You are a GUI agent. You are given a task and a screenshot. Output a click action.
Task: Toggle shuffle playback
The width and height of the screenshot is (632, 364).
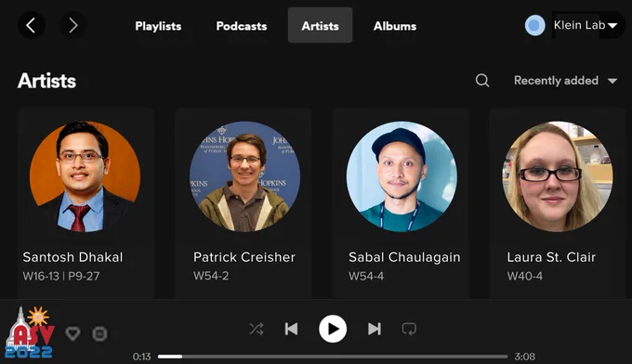point(257,329)
